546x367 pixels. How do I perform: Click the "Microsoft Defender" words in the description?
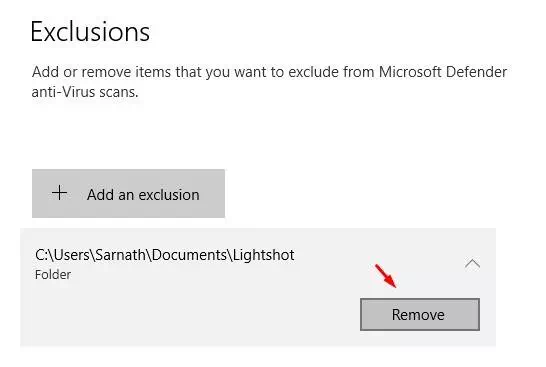pos(443,72)
